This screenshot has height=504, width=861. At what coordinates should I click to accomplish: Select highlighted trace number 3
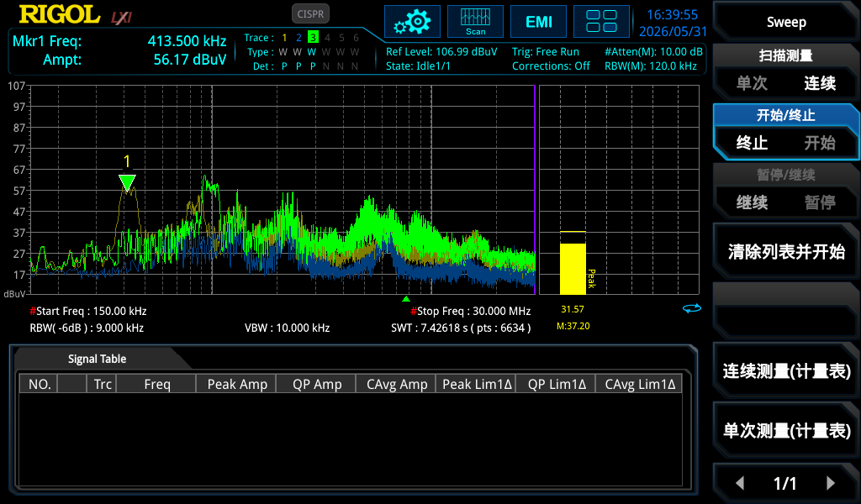[x=313, y=37]
